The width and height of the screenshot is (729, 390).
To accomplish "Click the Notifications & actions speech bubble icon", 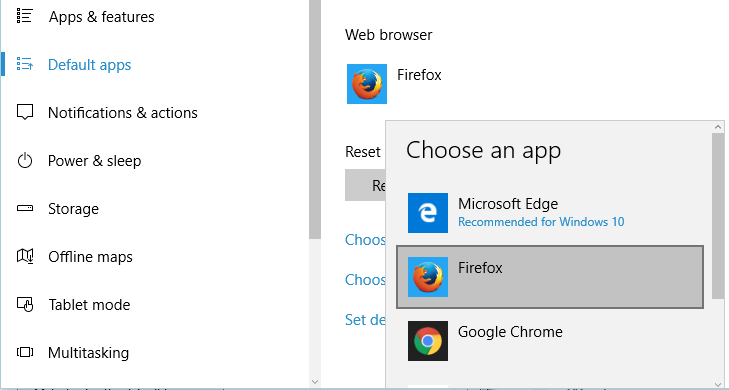I will point(25,112).
